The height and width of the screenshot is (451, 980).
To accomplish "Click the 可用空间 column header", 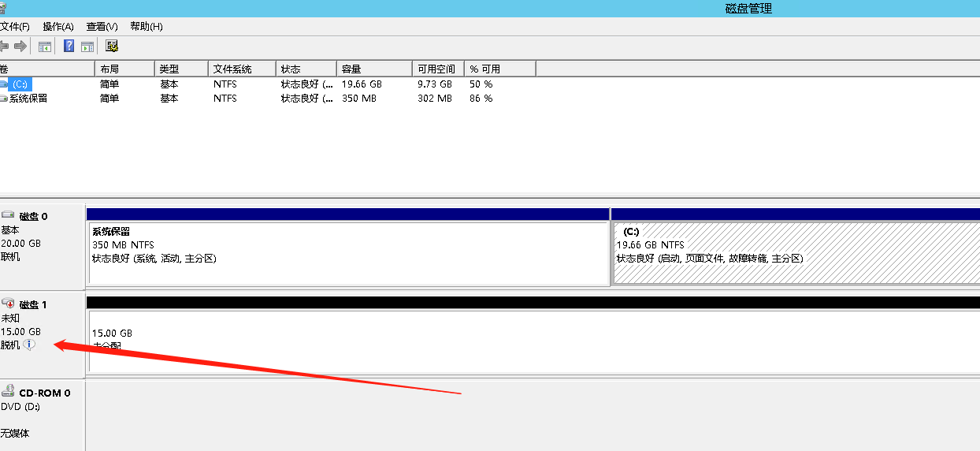I will tap(437, 69).
